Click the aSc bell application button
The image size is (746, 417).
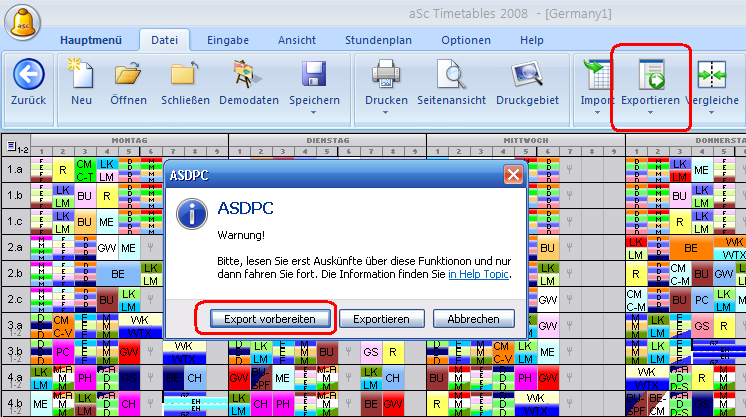point(22,22)
